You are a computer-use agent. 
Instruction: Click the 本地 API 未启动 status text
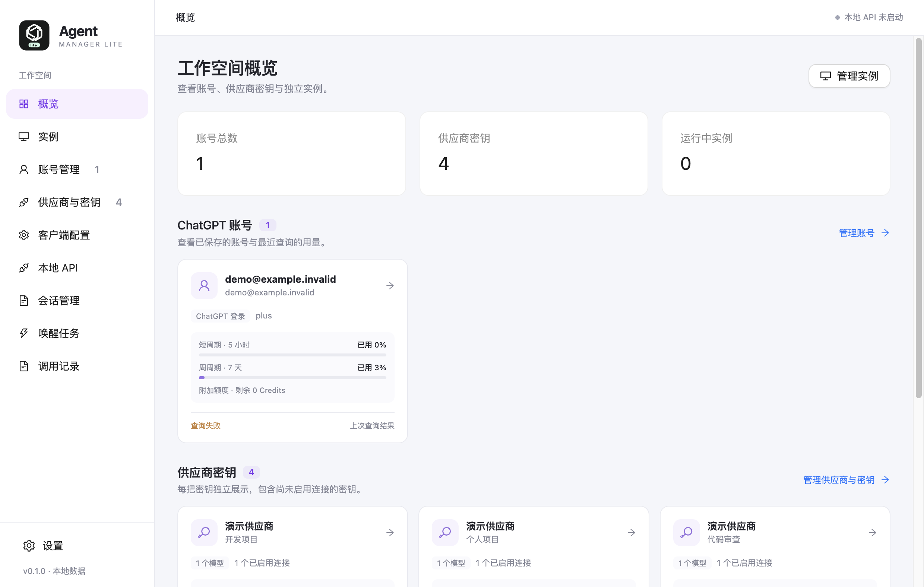click(x=874, y=17)
